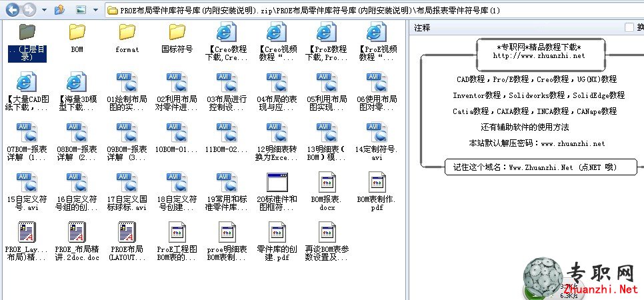Click the view mode icon in toolbar
The height and width of the screenshot is (300, 644).
pyautogui.click(x=81, y=10)
